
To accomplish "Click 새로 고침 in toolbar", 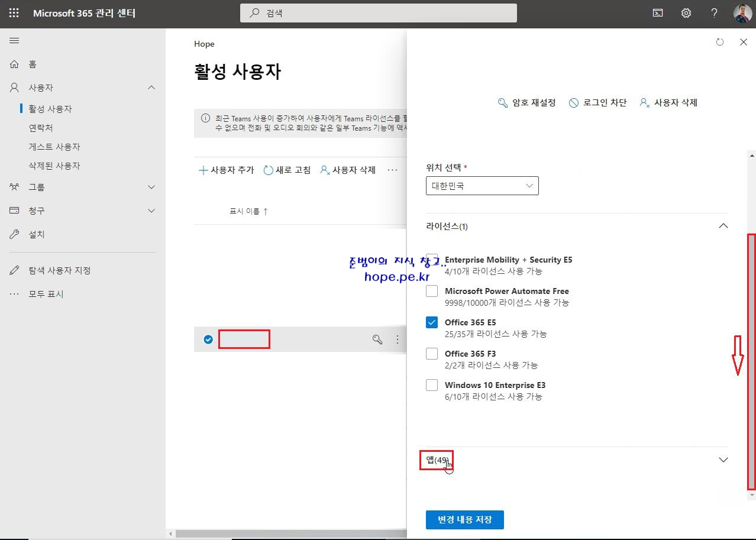I will click(x=287, y=170).
